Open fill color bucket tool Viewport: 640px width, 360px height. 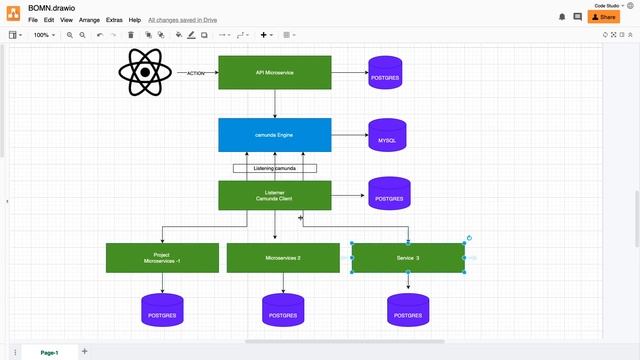click(179, 35)
